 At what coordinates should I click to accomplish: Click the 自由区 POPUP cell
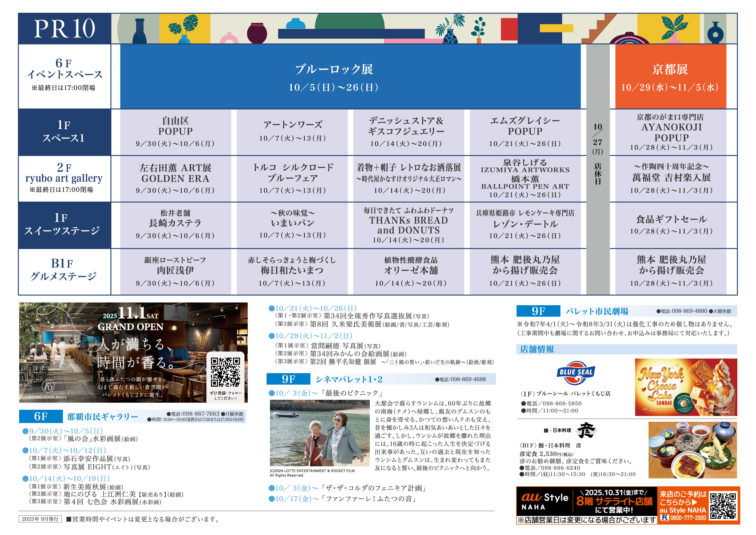(175, 132)
